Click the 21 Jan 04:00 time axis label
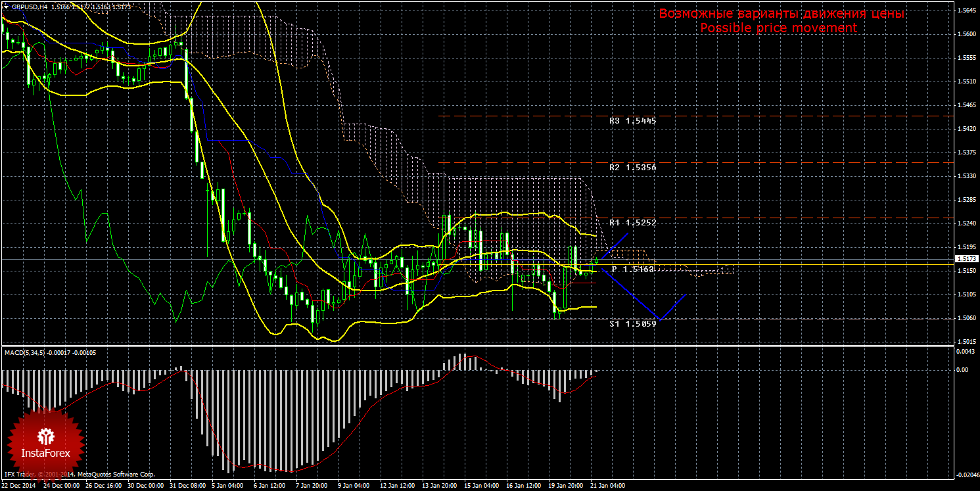The width and height of the screenshot is (980, 491). point(607,486)
